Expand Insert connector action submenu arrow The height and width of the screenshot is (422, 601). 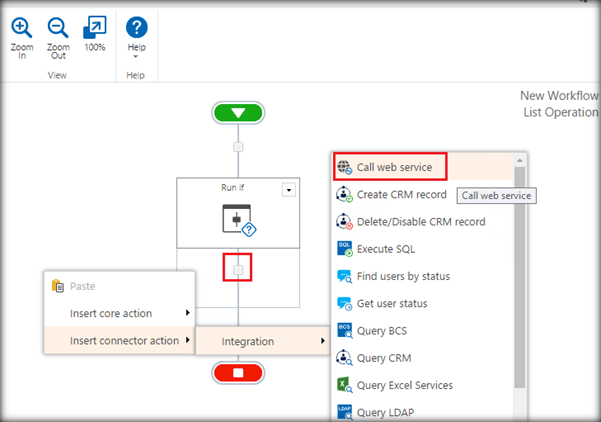187,340
